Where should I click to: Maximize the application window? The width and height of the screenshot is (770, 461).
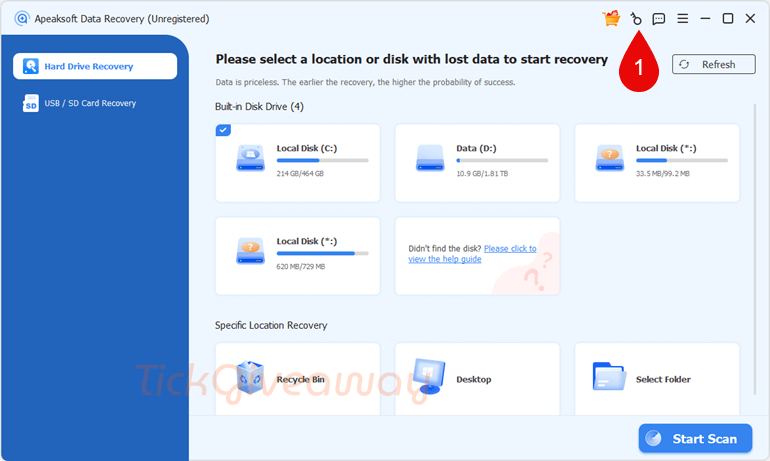[x=728, y=19]
